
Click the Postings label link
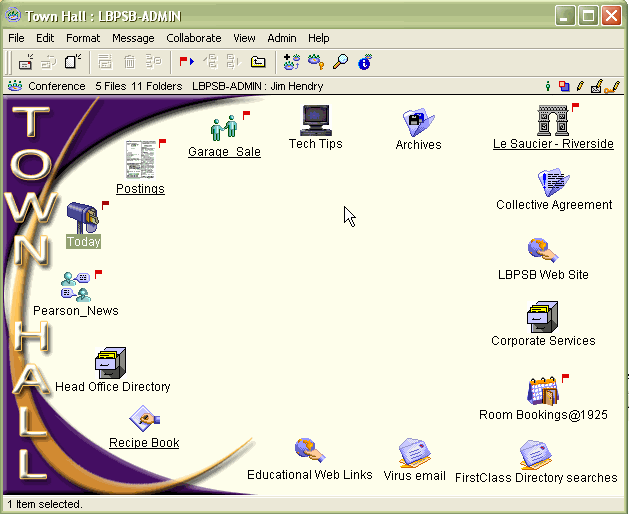[x=140, y=189]
